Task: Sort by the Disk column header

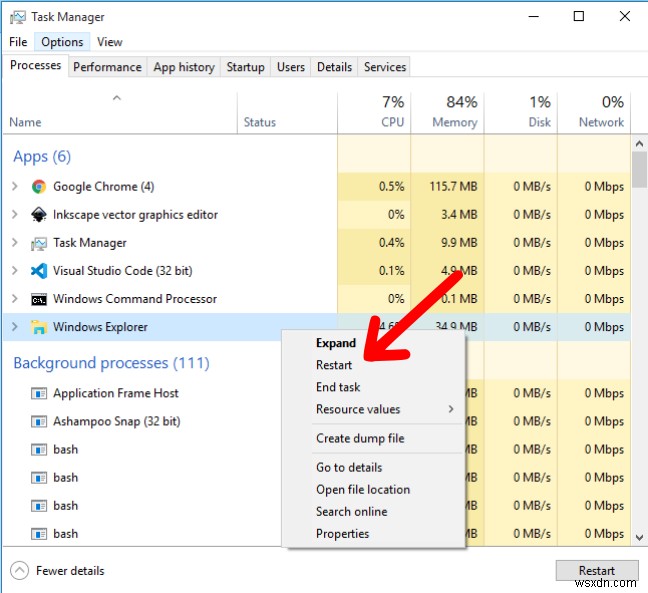Action: 521,112
